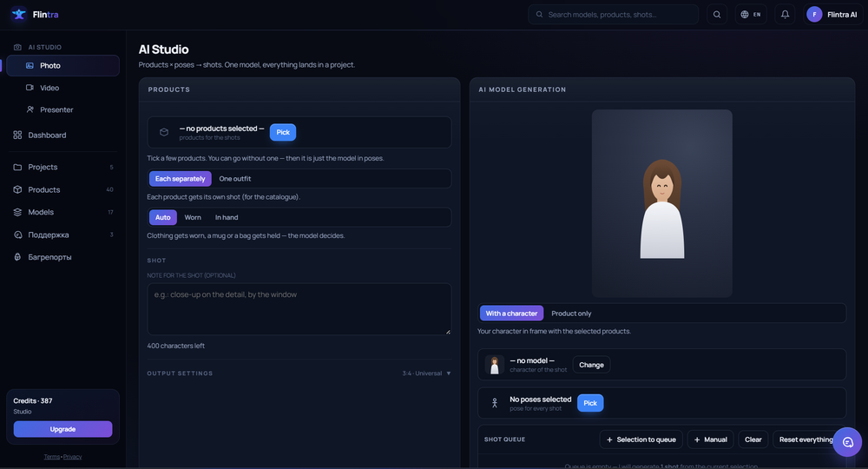Viewport: 868px width, 469px height.
Task: Click the Projects folder icon
Action: pyautogui.click(x=17, y=167)
